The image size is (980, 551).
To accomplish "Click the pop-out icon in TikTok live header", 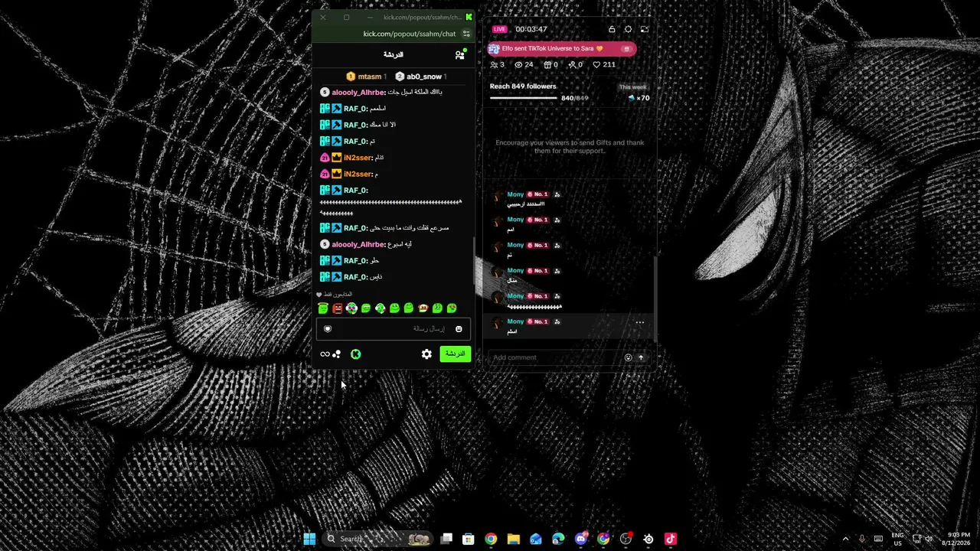I will point(644,29).
